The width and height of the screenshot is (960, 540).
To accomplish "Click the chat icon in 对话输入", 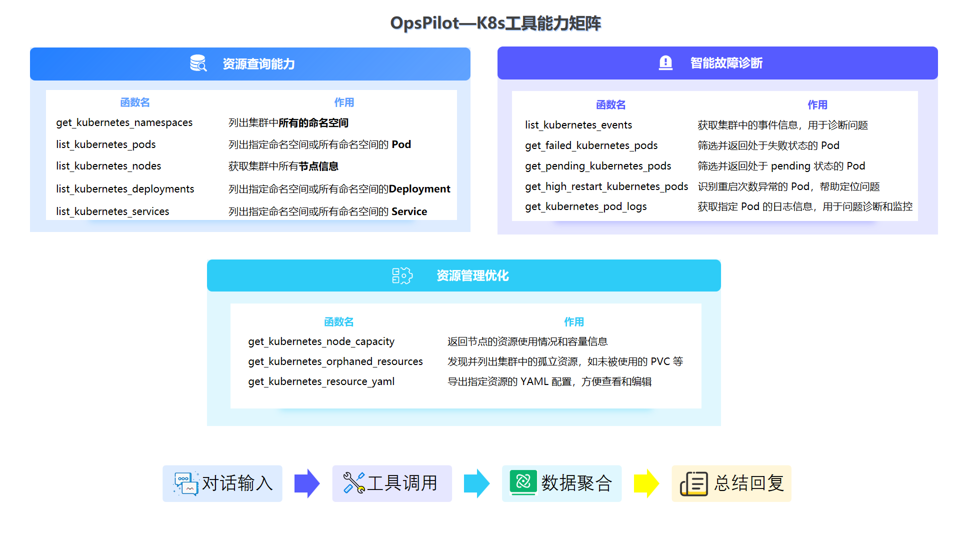I will click(186, 483).
